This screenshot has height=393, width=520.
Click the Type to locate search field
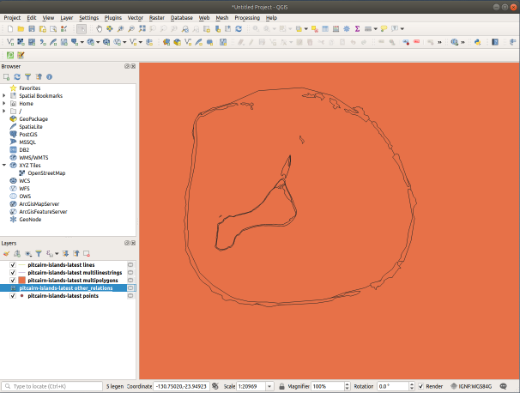(x=52, y=386)
